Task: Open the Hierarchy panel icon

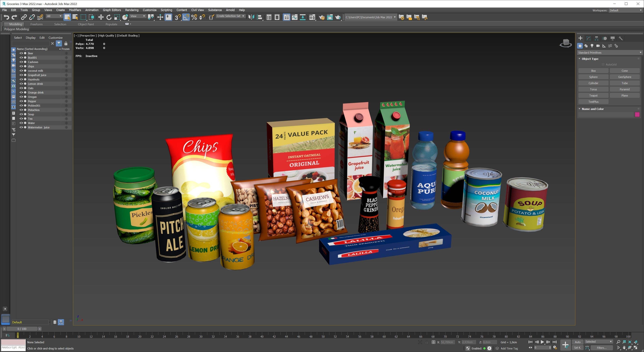Action: pos(597,38)
